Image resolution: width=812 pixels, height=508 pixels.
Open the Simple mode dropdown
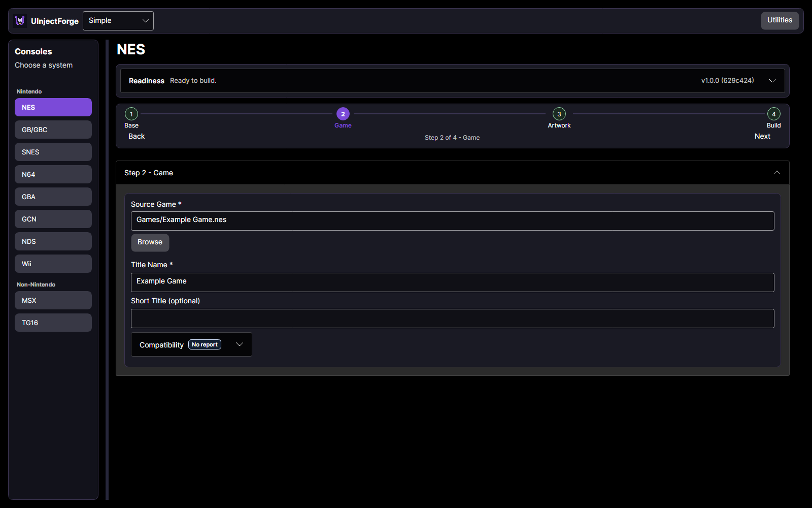(x=118, y=21)
